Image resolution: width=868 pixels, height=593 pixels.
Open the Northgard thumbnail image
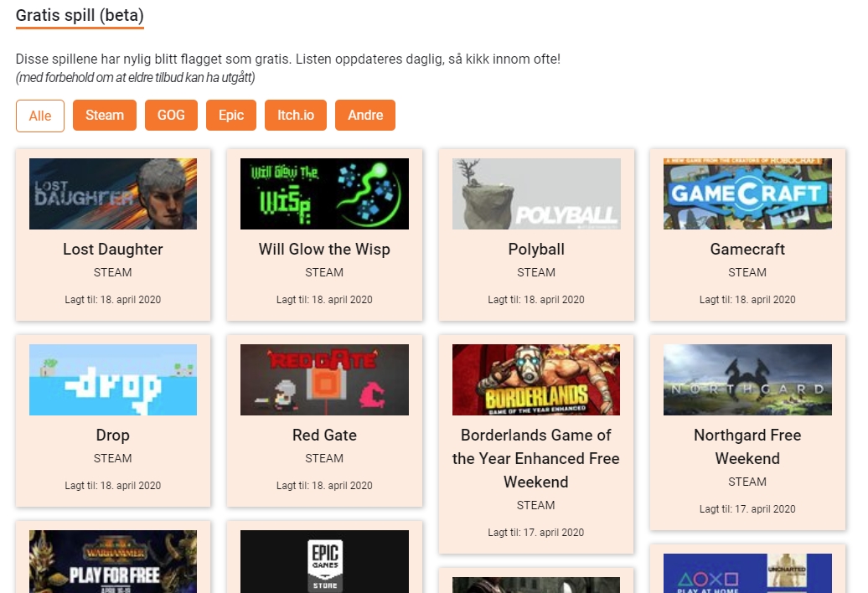click(747, 379)
